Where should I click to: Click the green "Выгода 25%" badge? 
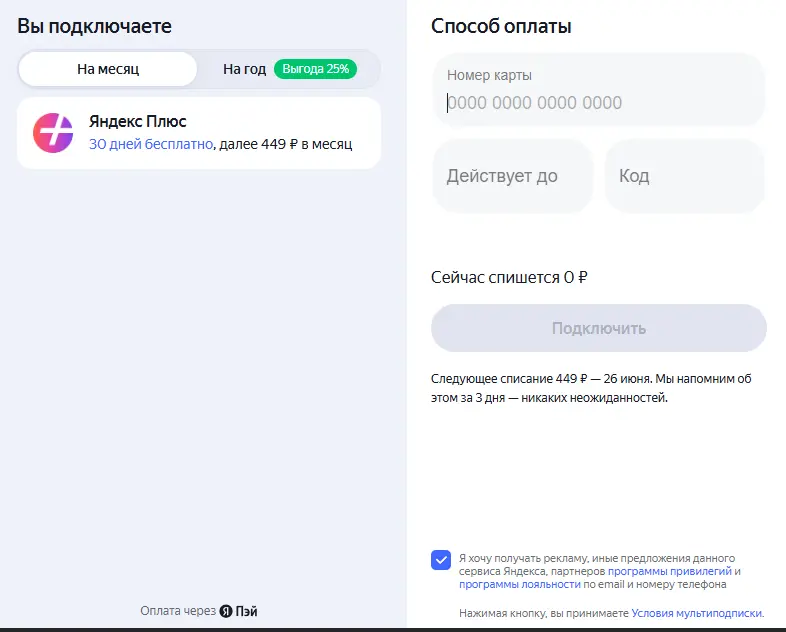[315, 69]
